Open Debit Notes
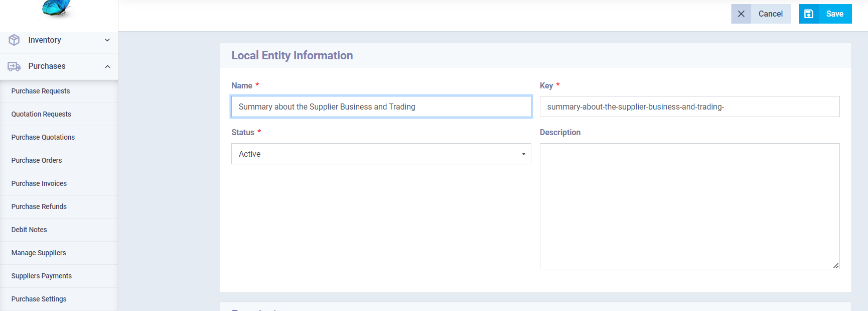This screenshot has width=868, height=311. 29,230
